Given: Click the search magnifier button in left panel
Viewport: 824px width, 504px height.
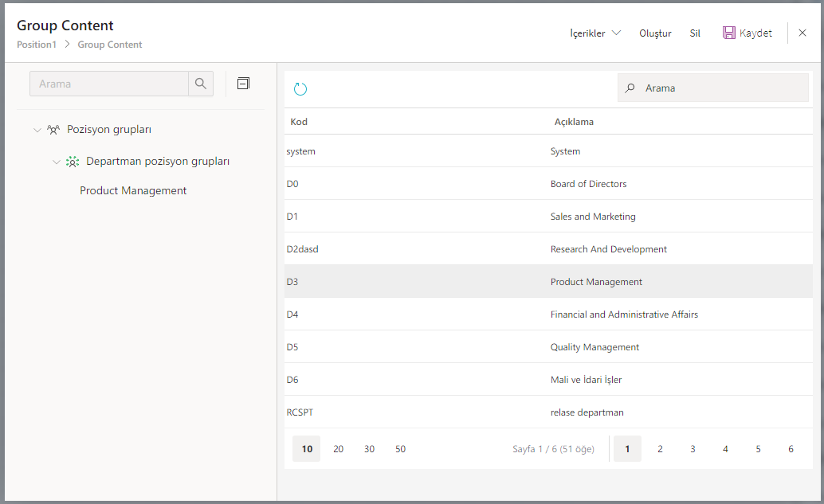Looking at the screenshot, I should pyautogui.click(x=201, y=84).
